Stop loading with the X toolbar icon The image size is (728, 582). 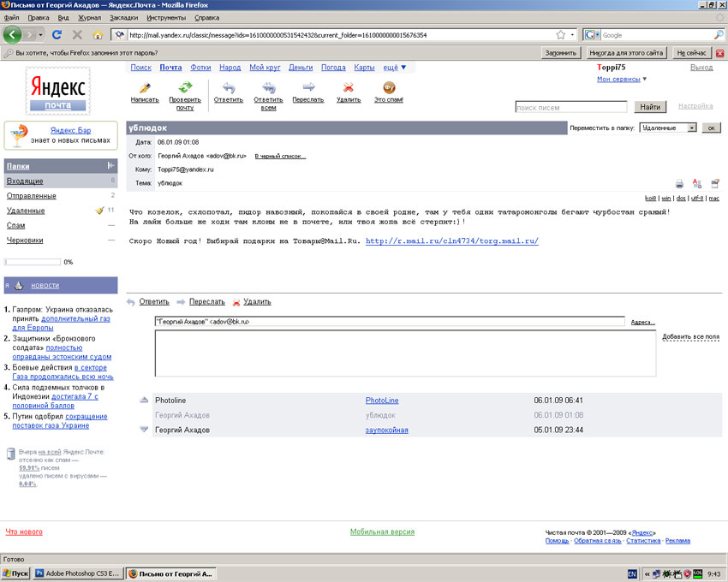(77, 35)
